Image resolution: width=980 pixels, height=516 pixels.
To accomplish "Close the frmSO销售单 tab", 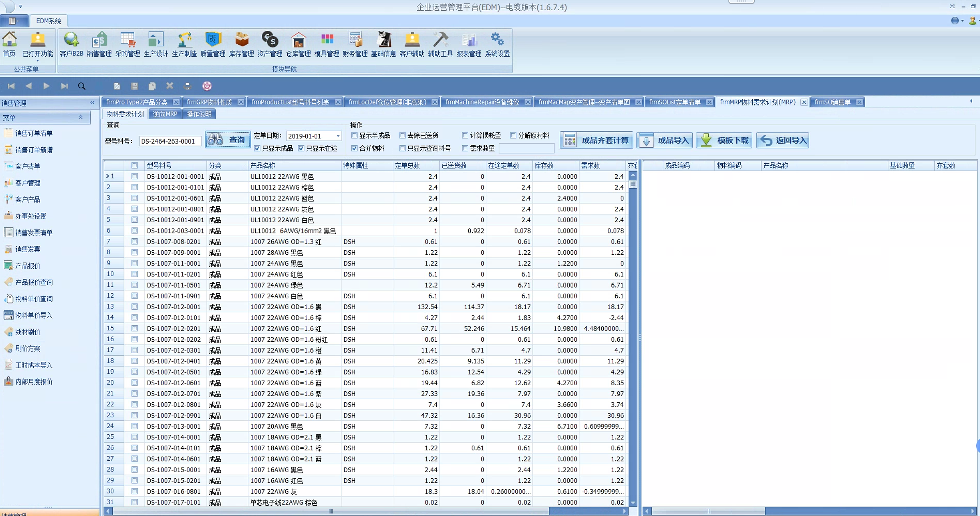I will (859, 102).
